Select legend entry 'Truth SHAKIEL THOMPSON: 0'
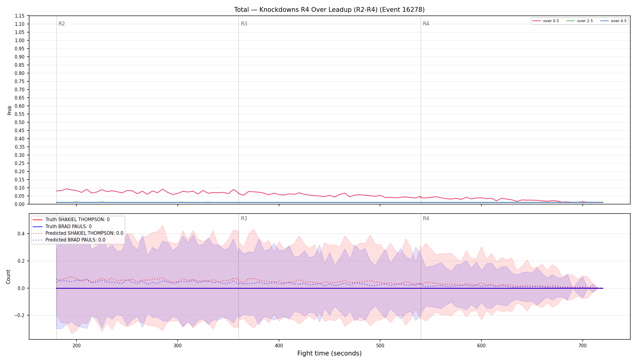637x364 pixels. (71, 220)
